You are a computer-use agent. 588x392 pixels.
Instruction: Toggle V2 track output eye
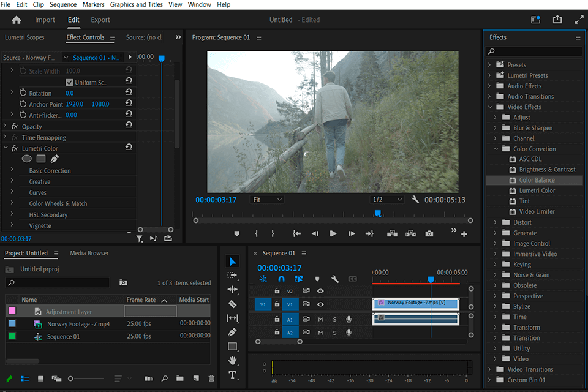(x=320, y=291)
